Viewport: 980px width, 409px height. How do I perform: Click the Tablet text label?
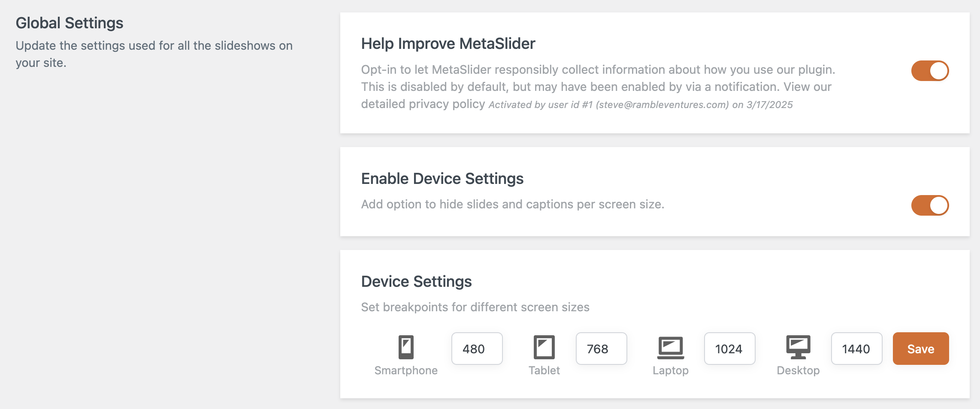(x=544, y=370)
